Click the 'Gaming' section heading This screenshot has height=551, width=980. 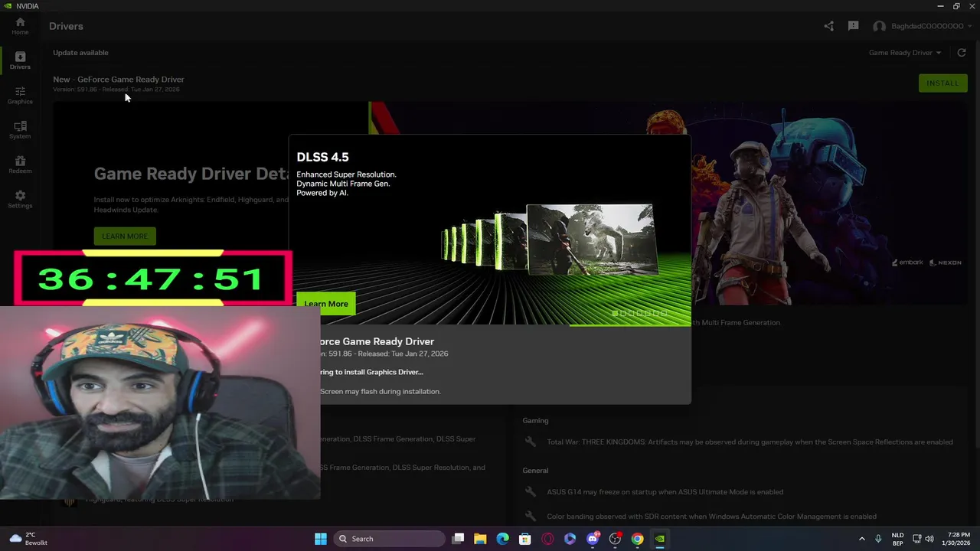(x=535, y=420)
